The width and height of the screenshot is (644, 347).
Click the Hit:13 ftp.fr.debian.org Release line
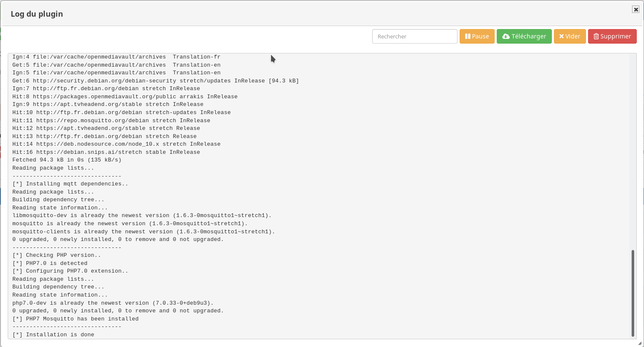105,136
